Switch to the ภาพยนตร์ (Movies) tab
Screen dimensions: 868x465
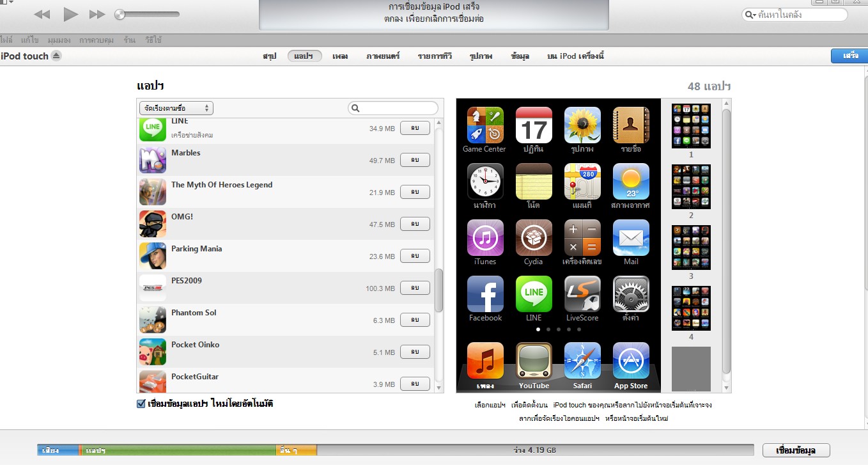(x=383, y=56)
